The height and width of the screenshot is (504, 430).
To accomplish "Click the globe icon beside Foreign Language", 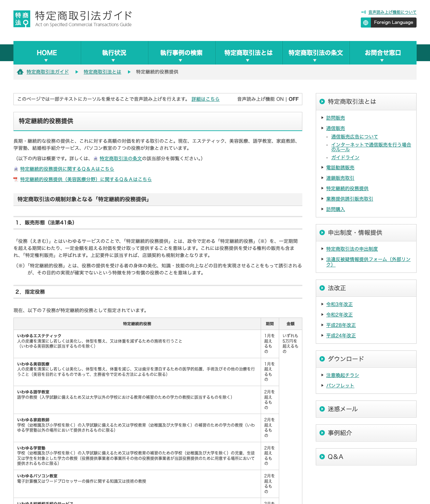I will coord(366,23).
